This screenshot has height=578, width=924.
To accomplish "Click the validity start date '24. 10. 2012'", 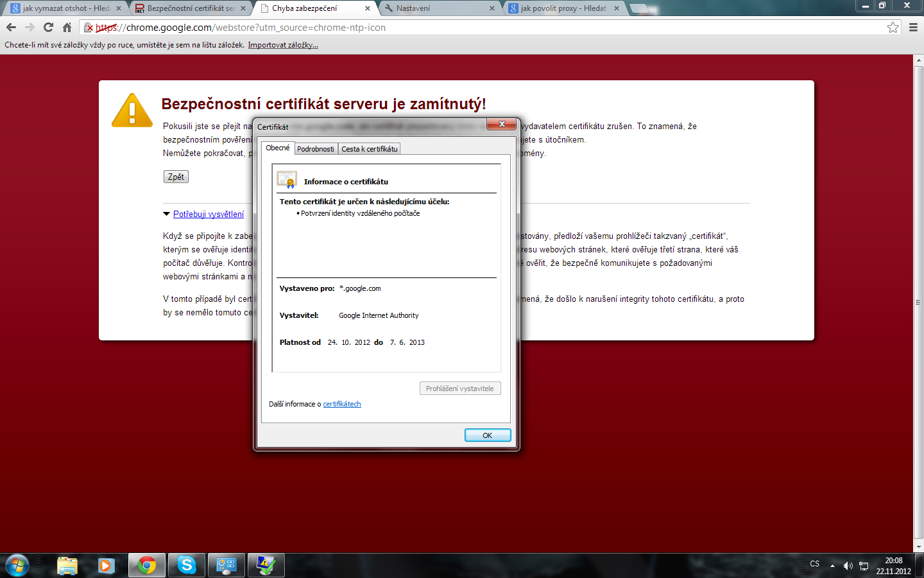I will (x=349, y=342).
